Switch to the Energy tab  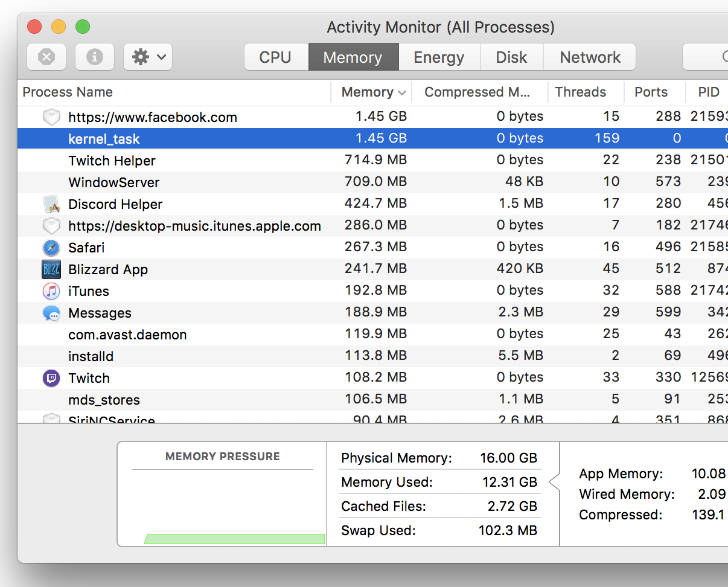(x=439, y=57)
